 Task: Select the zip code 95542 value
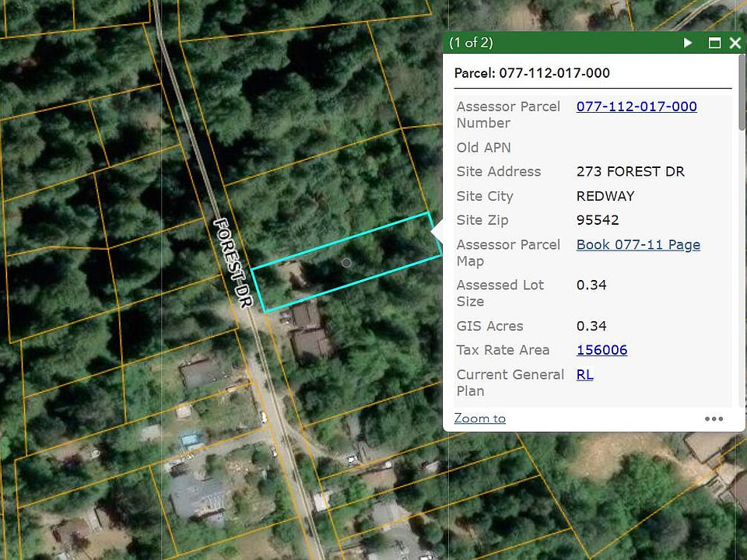click(598, 220)
